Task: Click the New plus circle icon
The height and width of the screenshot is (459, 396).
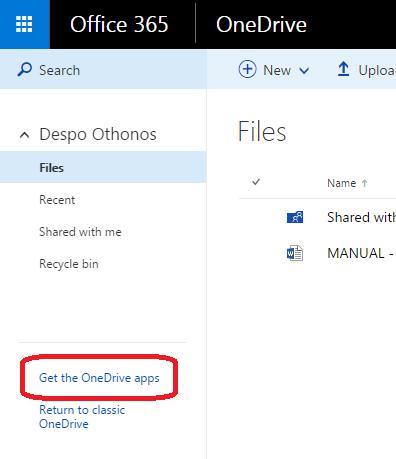Action: coord(247,69)
